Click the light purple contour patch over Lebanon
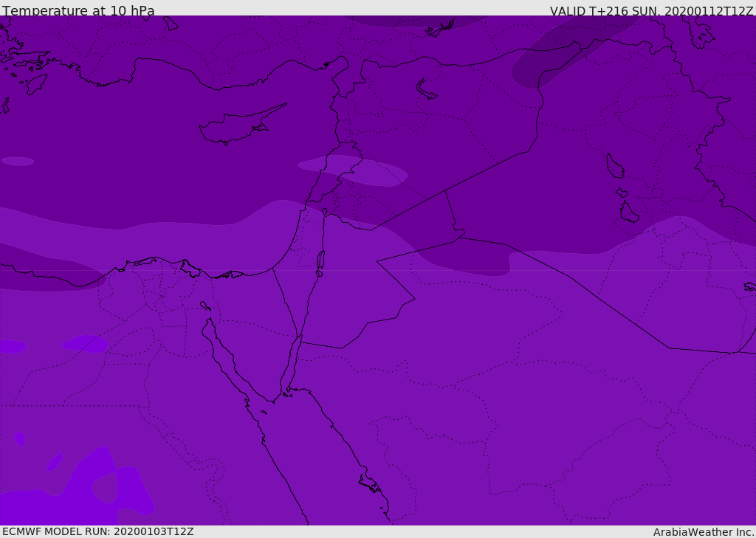Viewport: 756px width, 538px height. tap(352, 170)
